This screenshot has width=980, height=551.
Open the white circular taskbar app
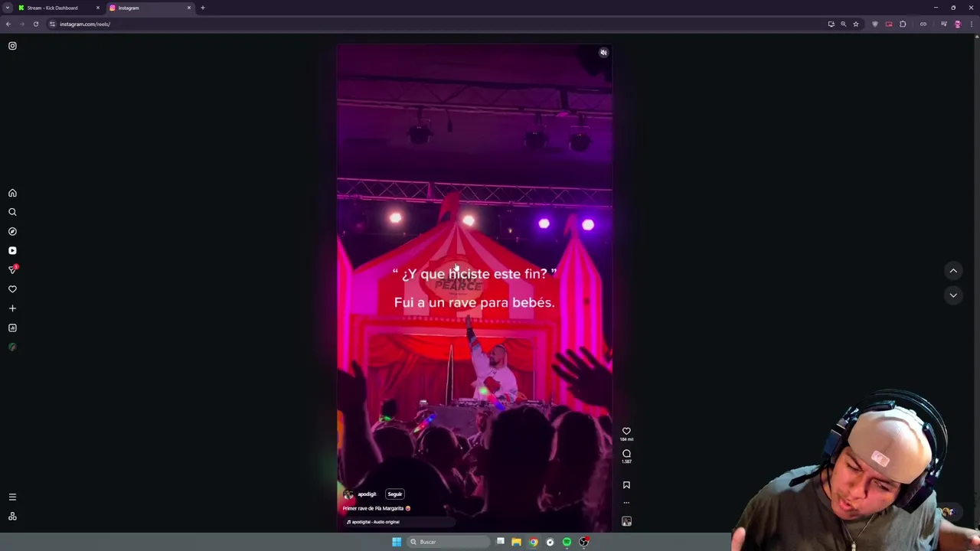click(x=550, y=542)
